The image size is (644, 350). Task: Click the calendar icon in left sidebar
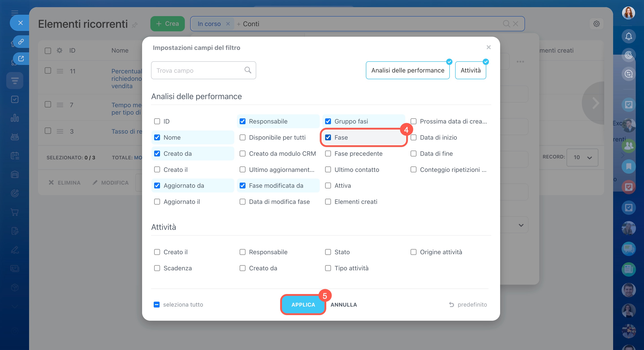click(x=15, y=156)
